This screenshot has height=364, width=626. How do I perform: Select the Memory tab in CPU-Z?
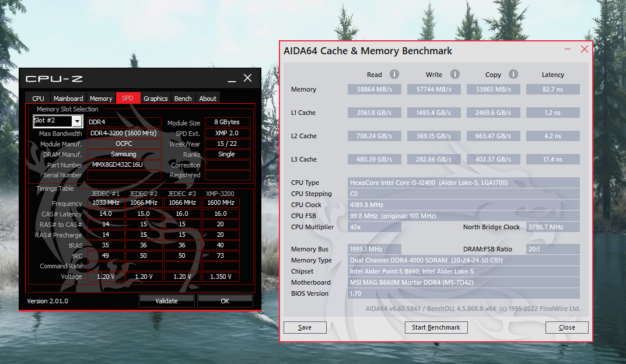click(x=101, y=98)
